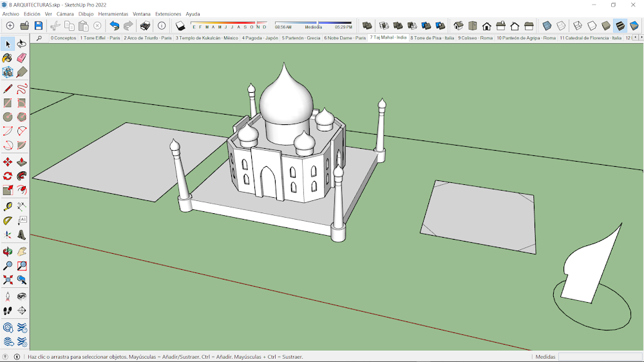Image resolution: width=644 pixels, height=362 pixels.
Task: Select scene tab 4 Pagoda - Japón
Action: click(x=260, y=38)
